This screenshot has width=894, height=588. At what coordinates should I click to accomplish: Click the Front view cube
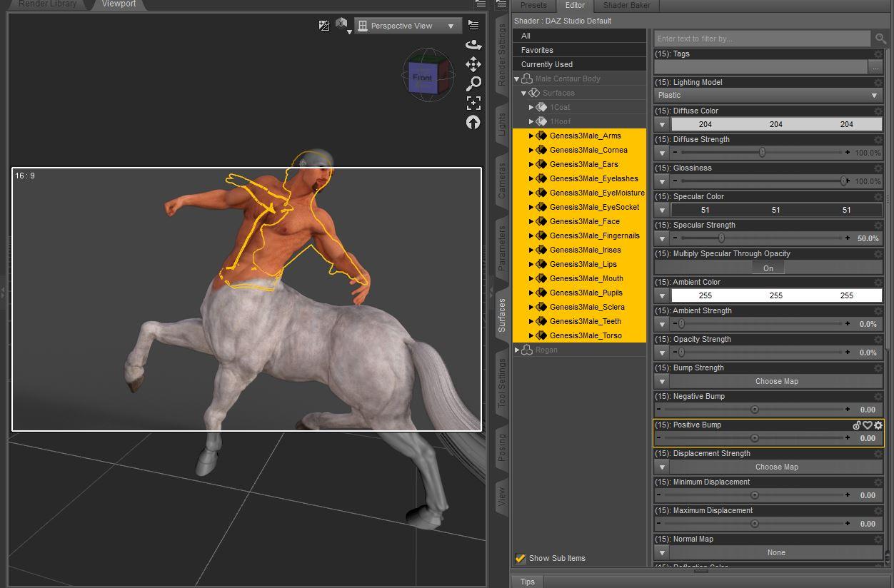click(427, 75)
